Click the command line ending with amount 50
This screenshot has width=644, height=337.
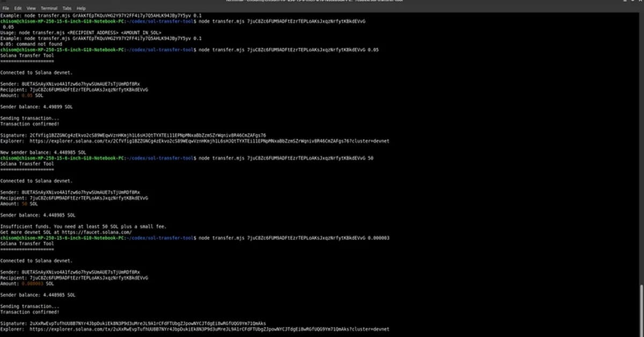pos(187,158)
